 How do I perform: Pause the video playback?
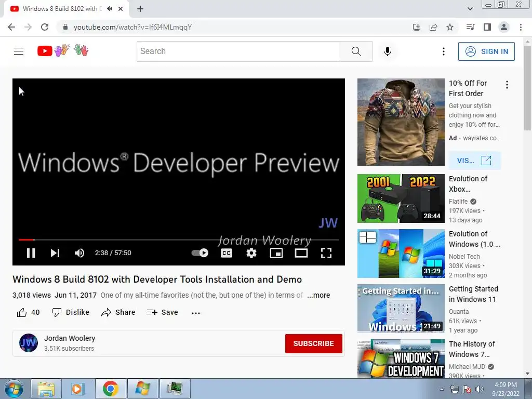[x=31, y=253]
